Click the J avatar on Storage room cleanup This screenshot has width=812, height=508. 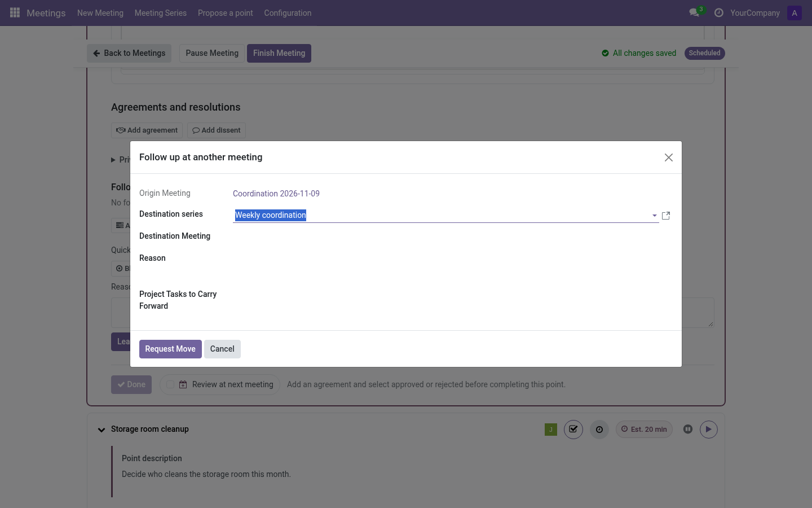(551, 430)
